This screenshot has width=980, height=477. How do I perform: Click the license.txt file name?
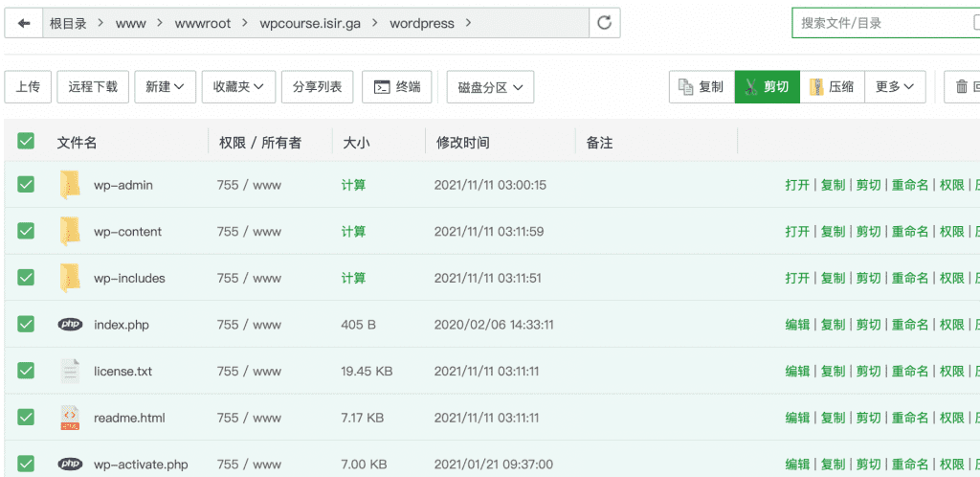(x=123, y=371)
